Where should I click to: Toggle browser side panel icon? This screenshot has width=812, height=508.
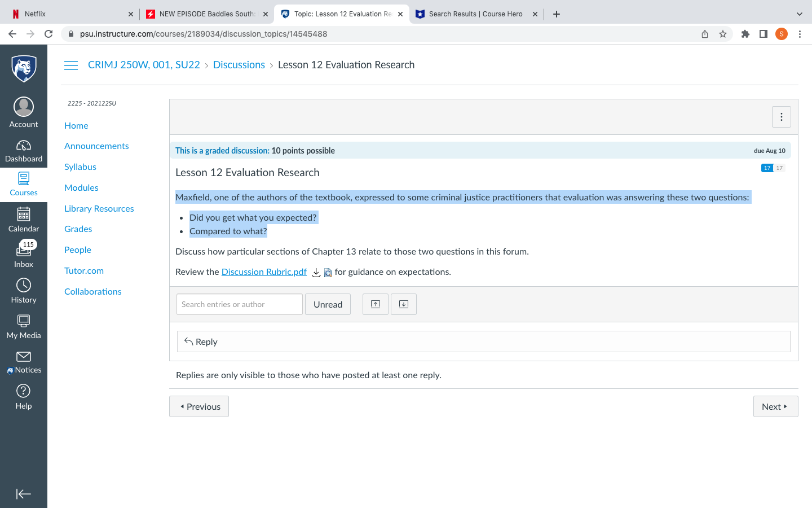pos(764,34)
